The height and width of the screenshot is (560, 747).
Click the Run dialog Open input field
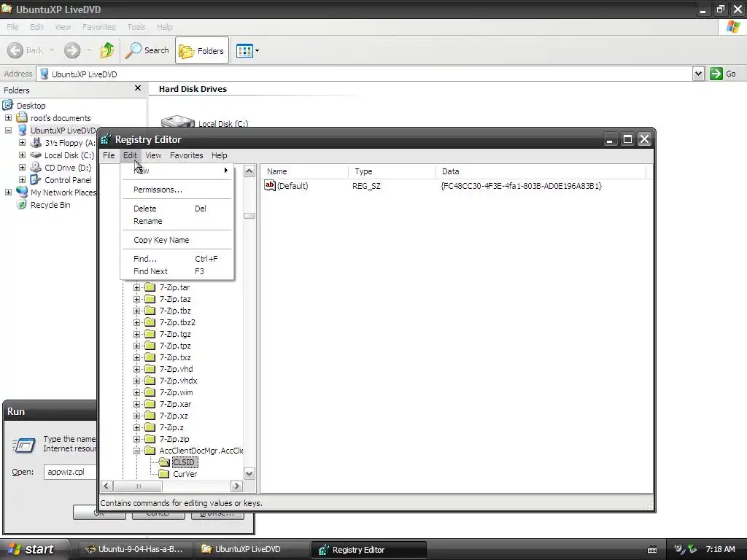(71, 472)
